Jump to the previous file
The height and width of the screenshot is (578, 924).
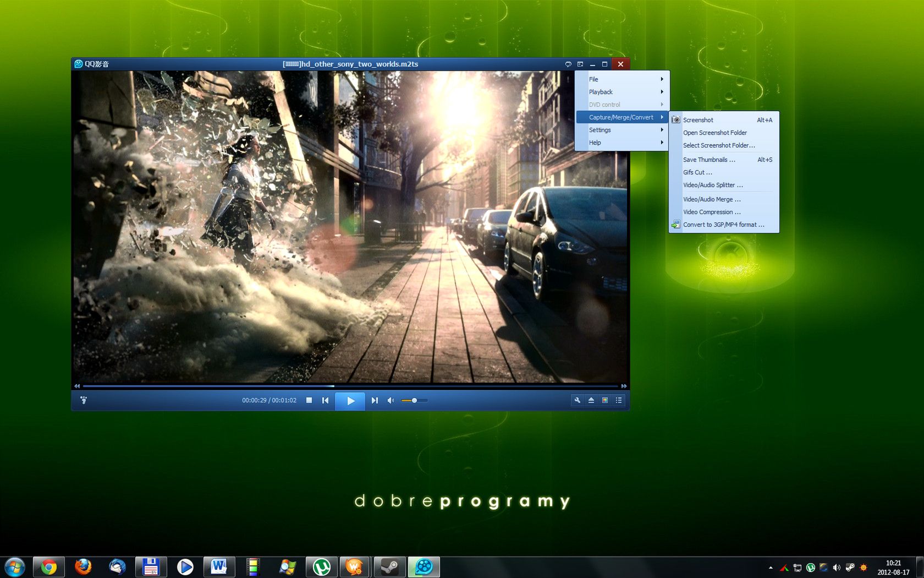click(325, 400)
